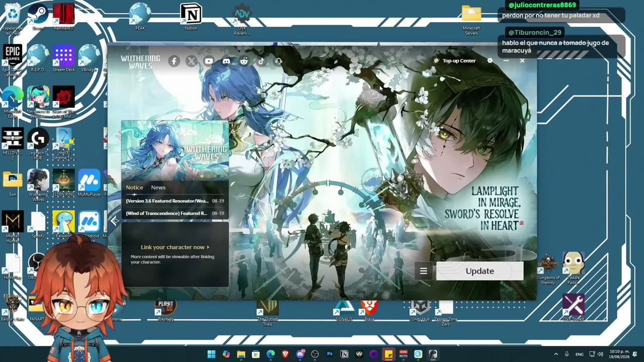Open the taskbar clock and date

tap(619, 354)
